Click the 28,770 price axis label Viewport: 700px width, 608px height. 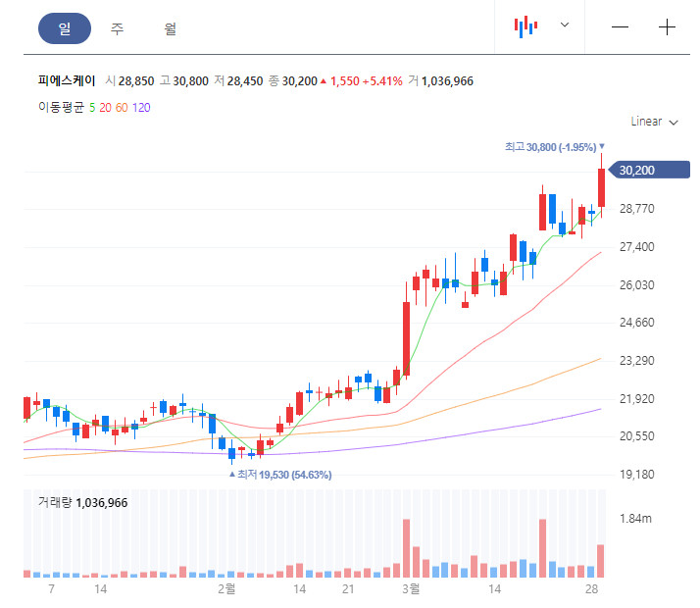(636, 209)
